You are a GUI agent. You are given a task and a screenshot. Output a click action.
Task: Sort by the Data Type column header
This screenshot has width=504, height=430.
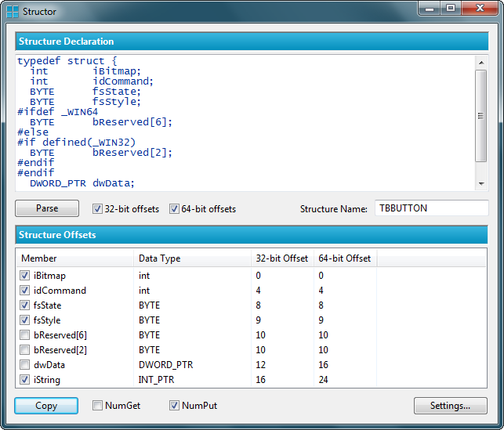point(192,258)
